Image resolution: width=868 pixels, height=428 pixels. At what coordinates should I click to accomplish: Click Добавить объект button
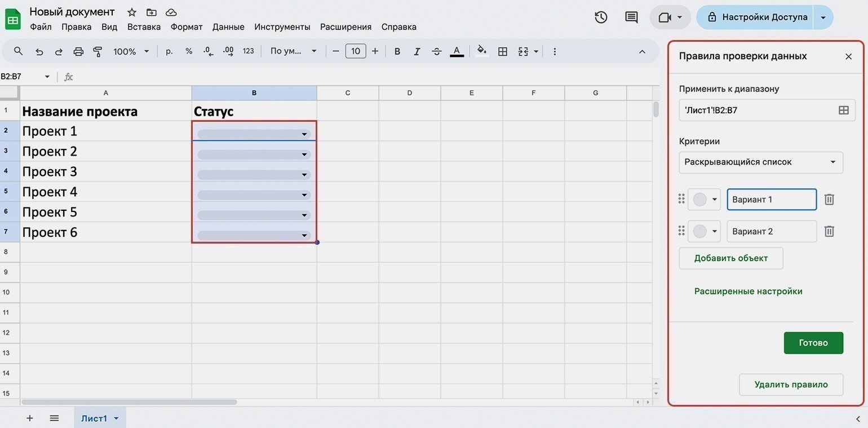[x=731, y=258]
